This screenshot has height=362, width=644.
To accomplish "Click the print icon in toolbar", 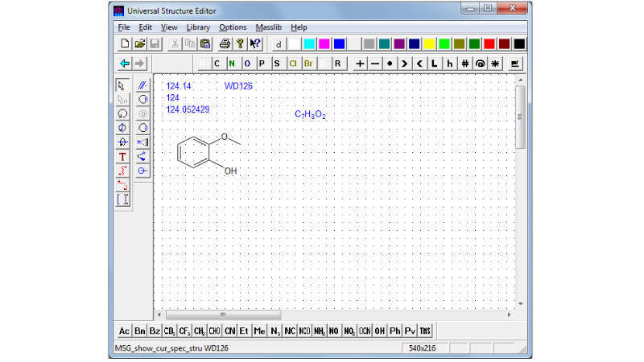I will coord(225,43).
